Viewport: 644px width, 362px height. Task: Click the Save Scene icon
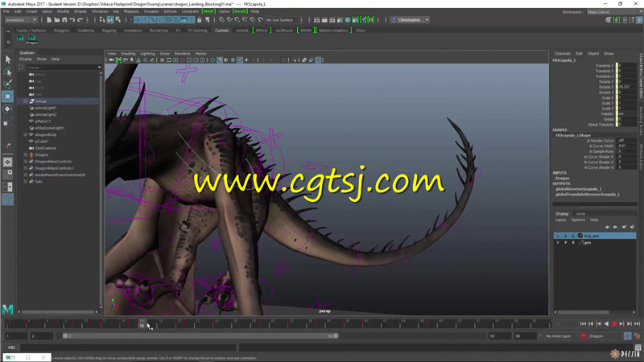tap(64, 19)
